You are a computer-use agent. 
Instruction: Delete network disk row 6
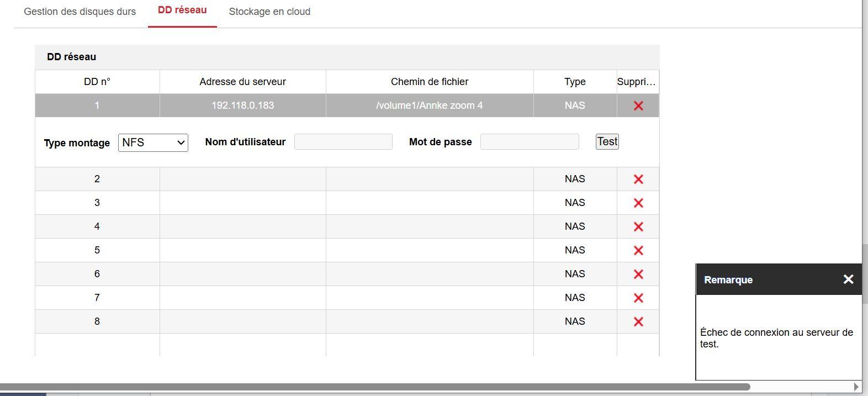(x=638, y=274)
